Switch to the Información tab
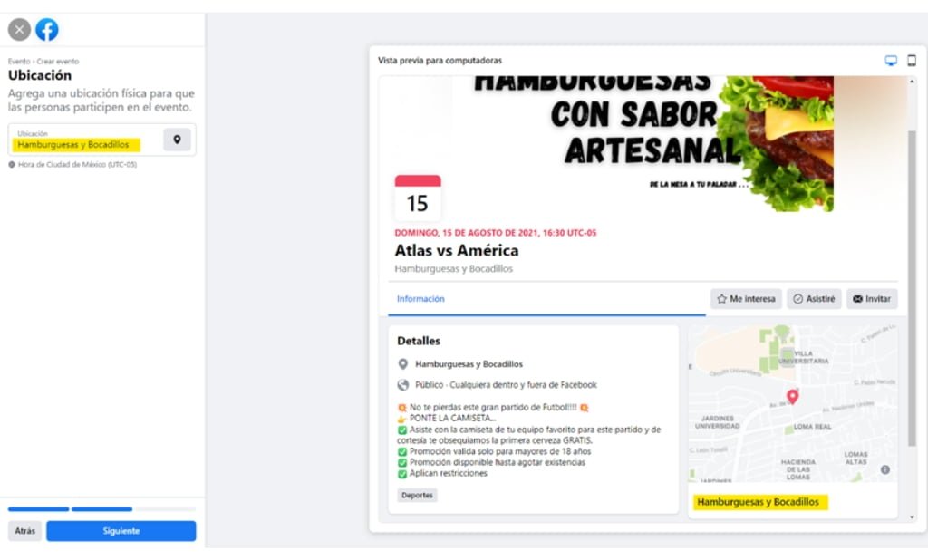 click(420, 298)
